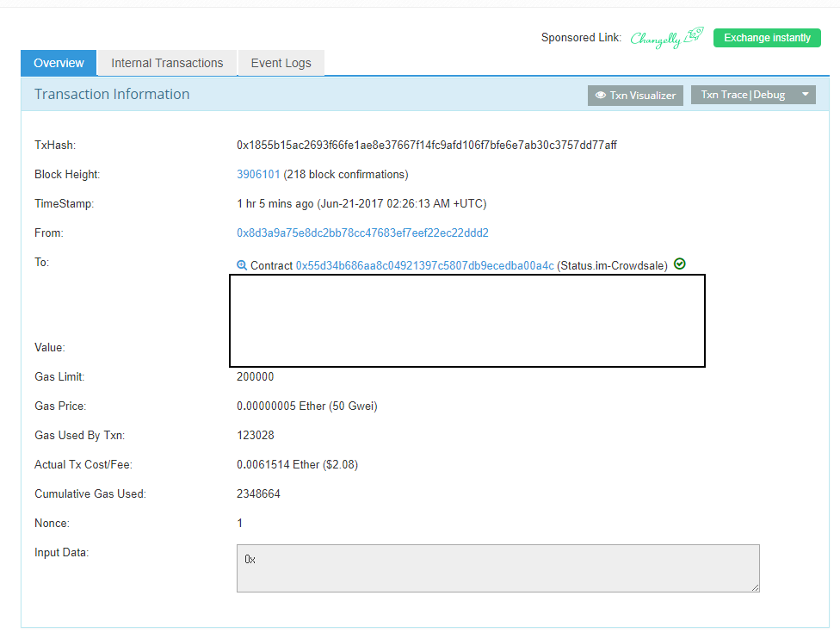Select the Cumulative Gas Used 2348664
Image resolution: width=840 pixels, height=639 pixels.
[x=258, y=493]
